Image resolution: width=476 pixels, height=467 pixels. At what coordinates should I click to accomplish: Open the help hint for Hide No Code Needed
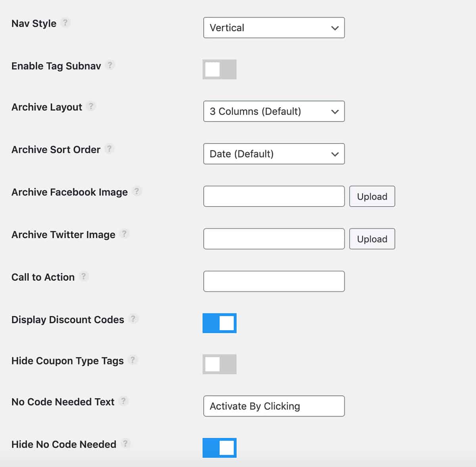point(125,444)
